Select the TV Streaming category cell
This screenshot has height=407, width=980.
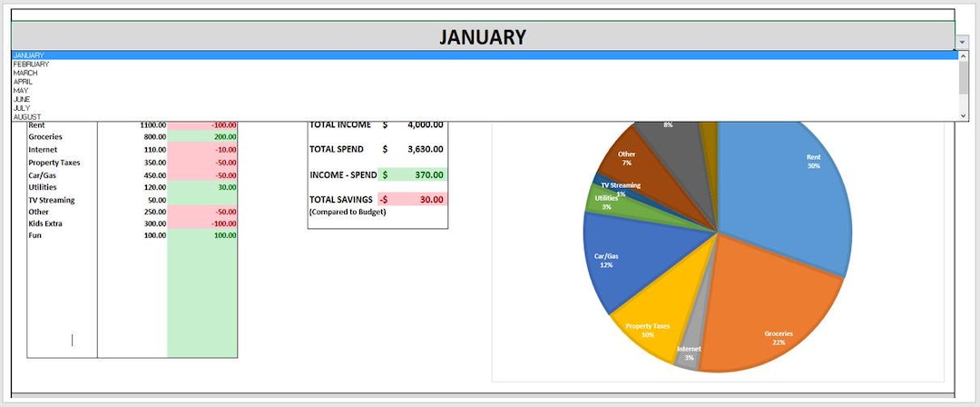point(62,201)
